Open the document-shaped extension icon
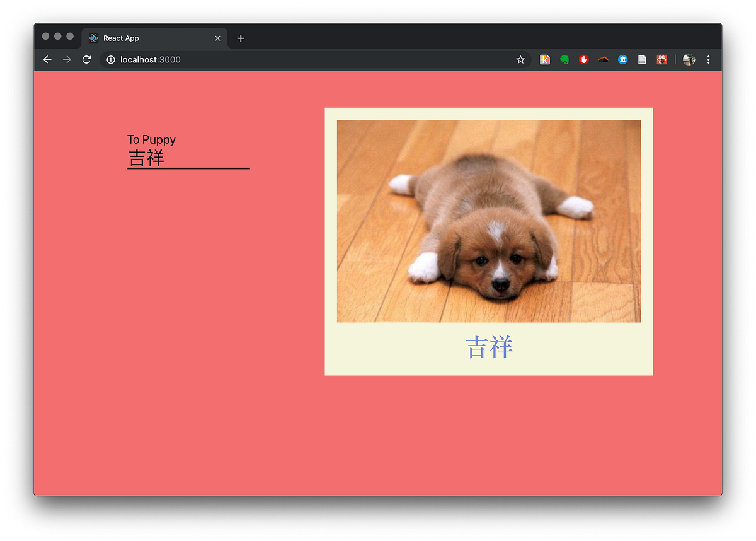Screen dimensions: 756x541 642,59
